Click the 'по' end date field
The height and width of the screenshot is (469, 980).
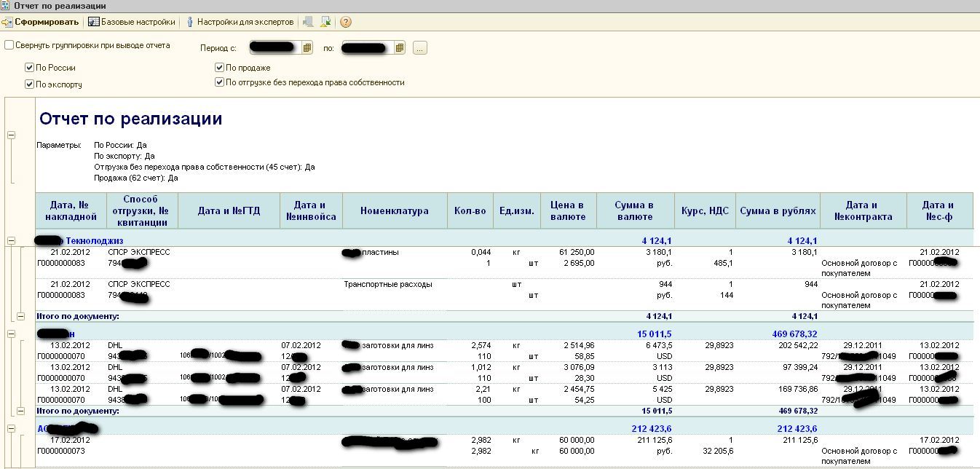coord(368,48)
